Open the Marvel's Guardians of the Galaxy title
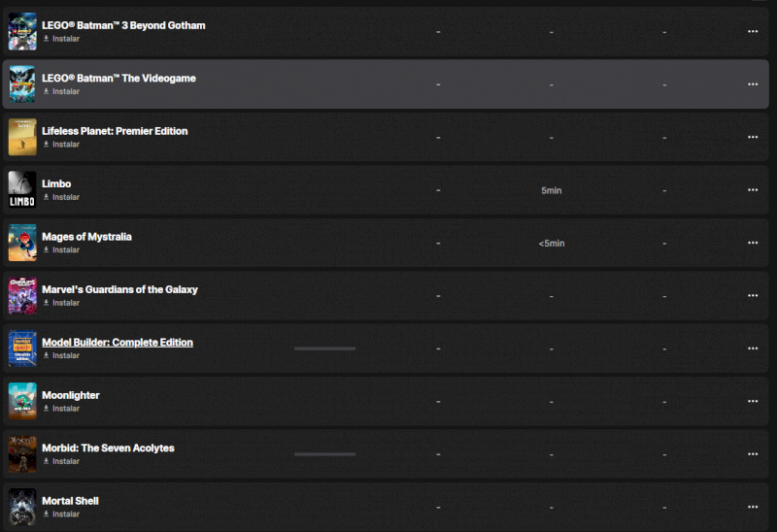Image resolution: width=777 pixels, height=532 pixels. 119,289
